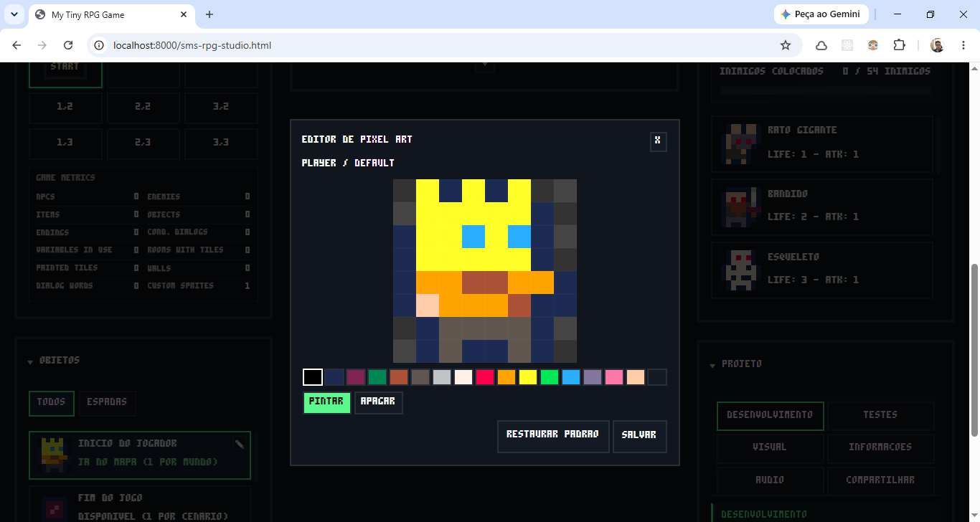Save the sprite with Salvar

(639, 436)
